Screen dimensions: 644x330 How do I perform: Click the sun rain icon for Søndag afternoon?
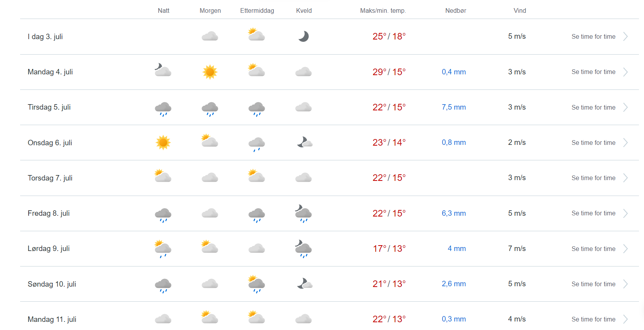pos(257,284)
